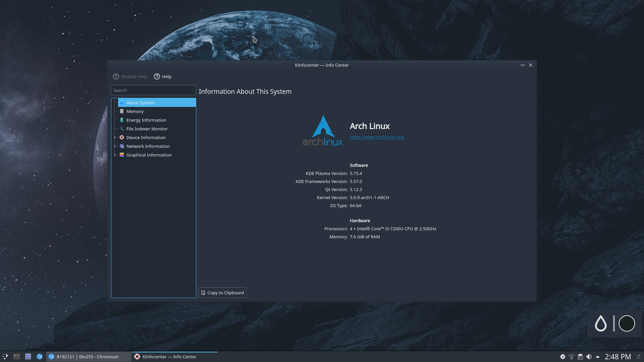
Task: Select the Device Information icon
Action: tap(122, 137)
